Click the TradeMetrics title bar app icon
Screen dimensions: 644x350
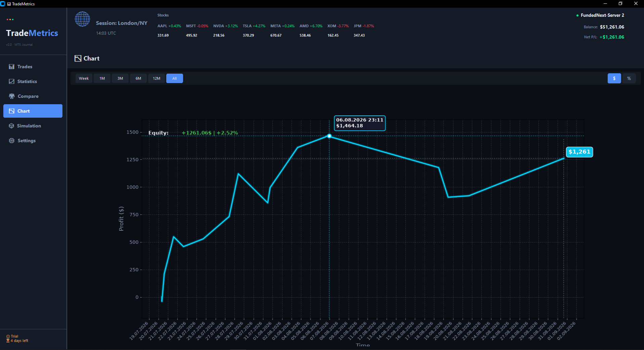pos(3,4)
